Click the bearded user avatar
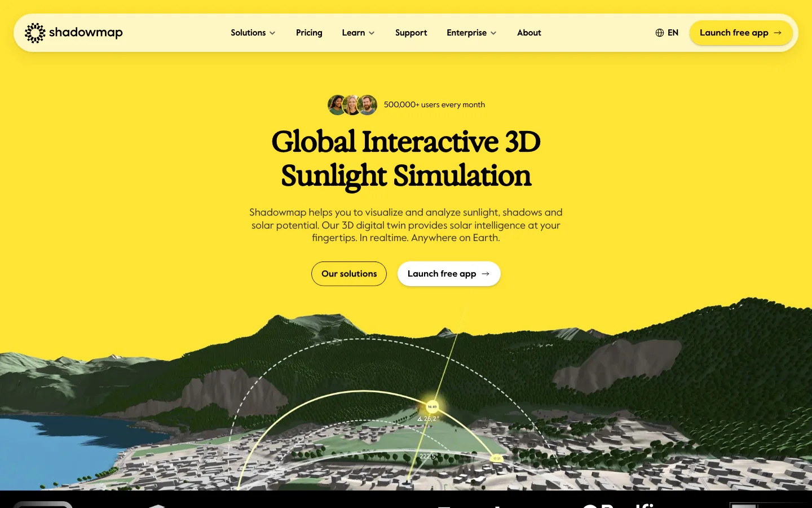Viewport: 812px width, 508px height. pos(367,105)
